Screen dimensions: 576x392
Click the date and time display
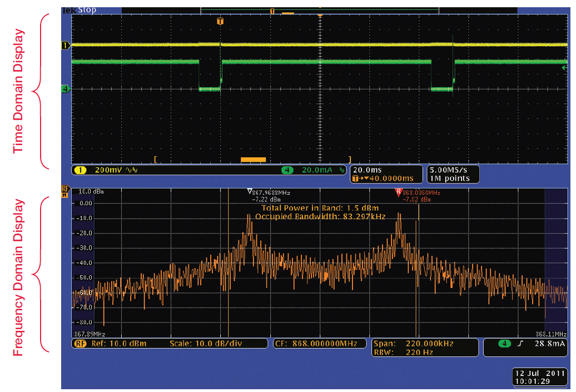539,377
